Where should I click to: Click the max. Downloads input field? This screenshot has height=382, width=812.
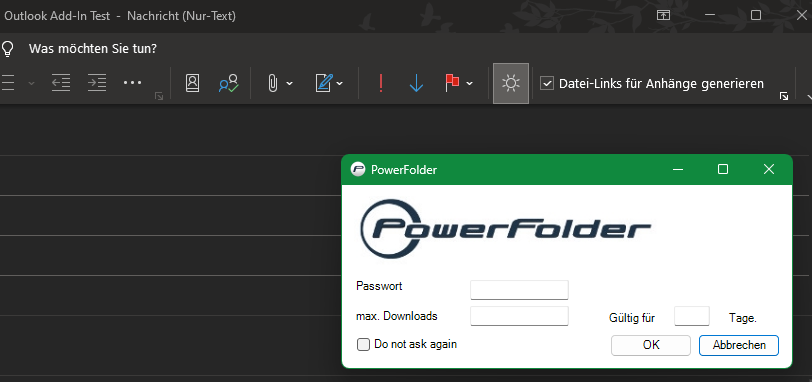(x=519, y=316)
